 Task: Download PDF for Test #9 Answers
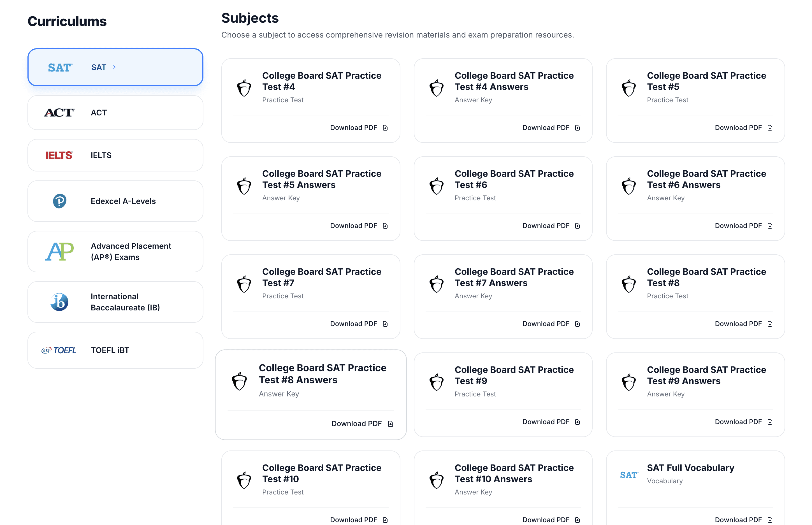pos(738,422)
